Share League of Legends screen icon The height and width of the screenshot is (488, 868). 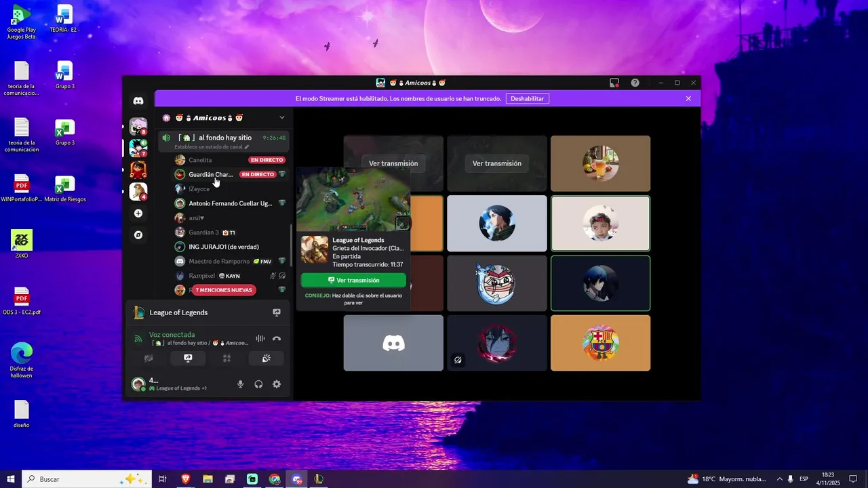click(277, 312)
